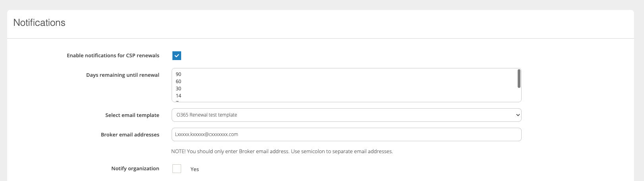Focus the Broker email addresses input field
This screenshot has height=181, width=644.
pos(346,134)
